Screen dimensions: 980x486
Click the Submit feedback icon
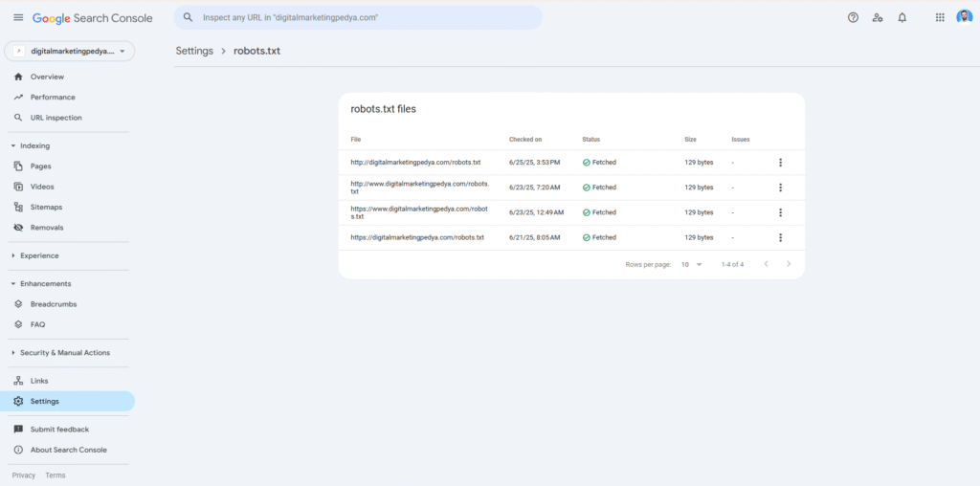coord(18,430)
